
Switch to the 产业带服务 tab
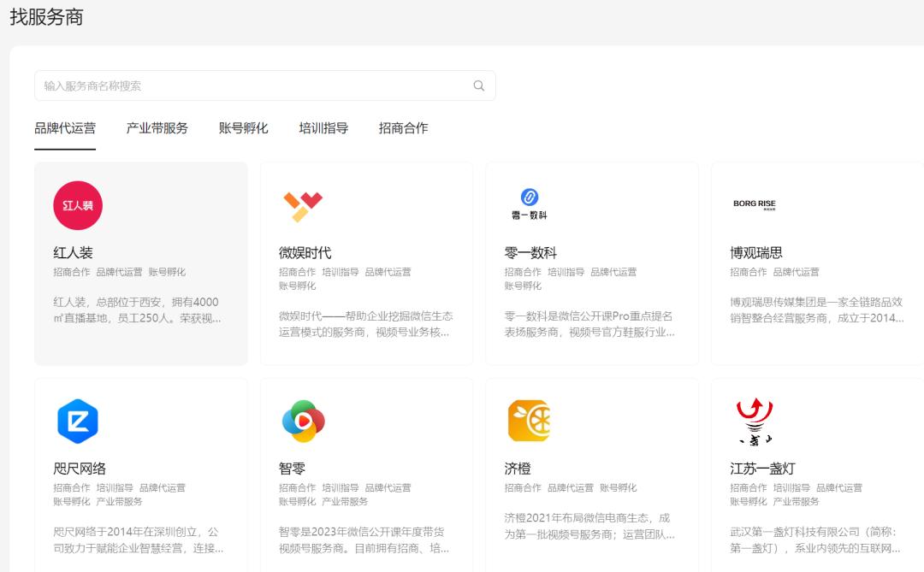pos(157,128)
